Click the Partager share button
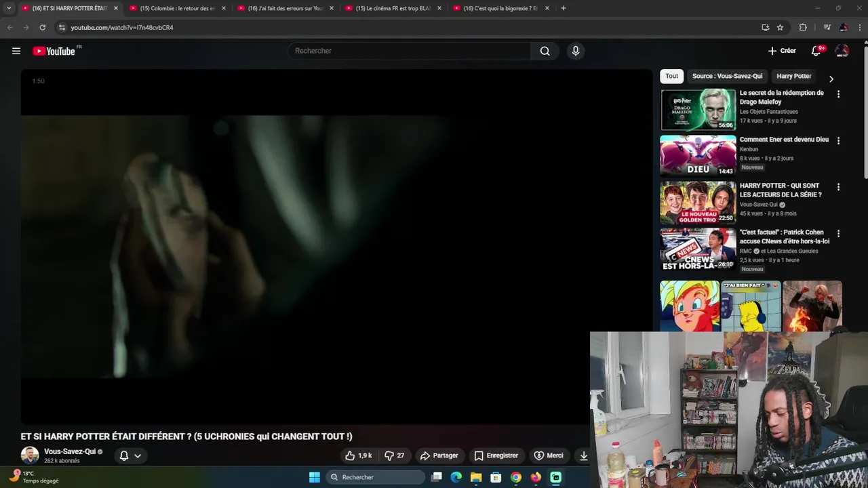 tap(439, 455)
